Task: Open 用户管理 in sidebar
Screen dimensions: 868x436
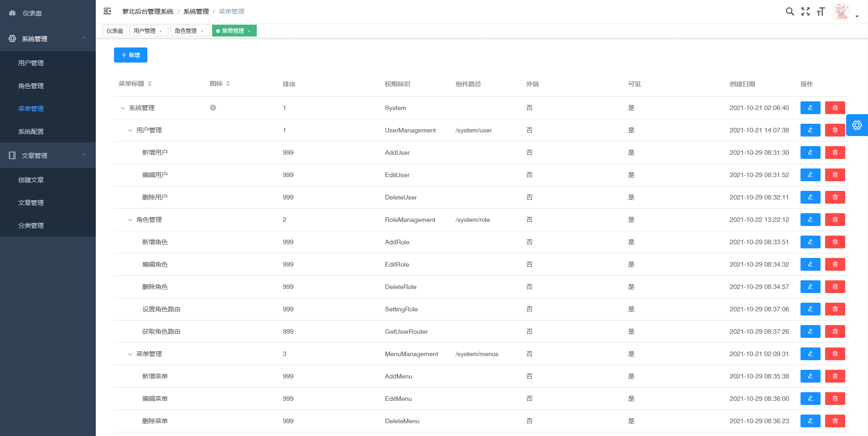Action: click(x=48, y=63)
